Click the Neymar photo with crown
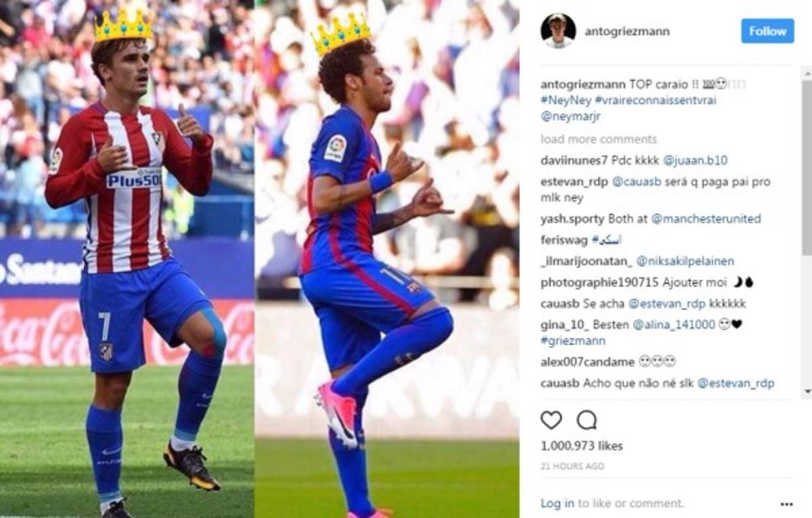812x518 pixels. pos(386,259)
